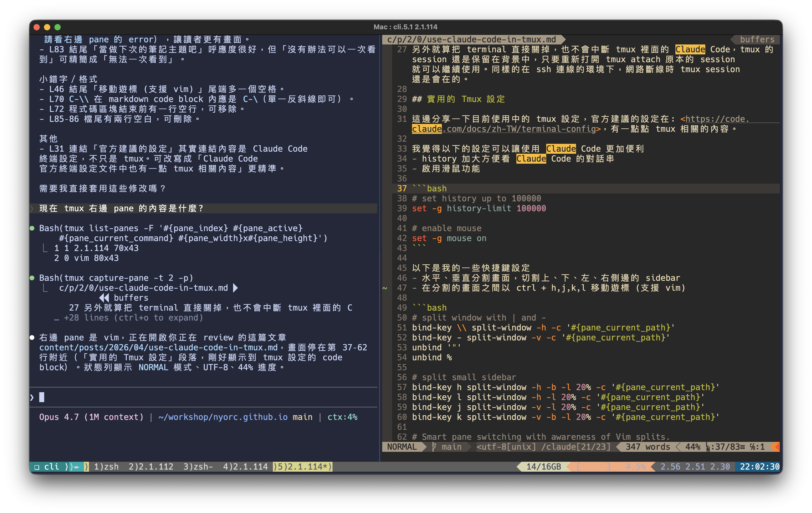
Task: Click line 57 'bind-key h split-window'
Action: [566, 387]
